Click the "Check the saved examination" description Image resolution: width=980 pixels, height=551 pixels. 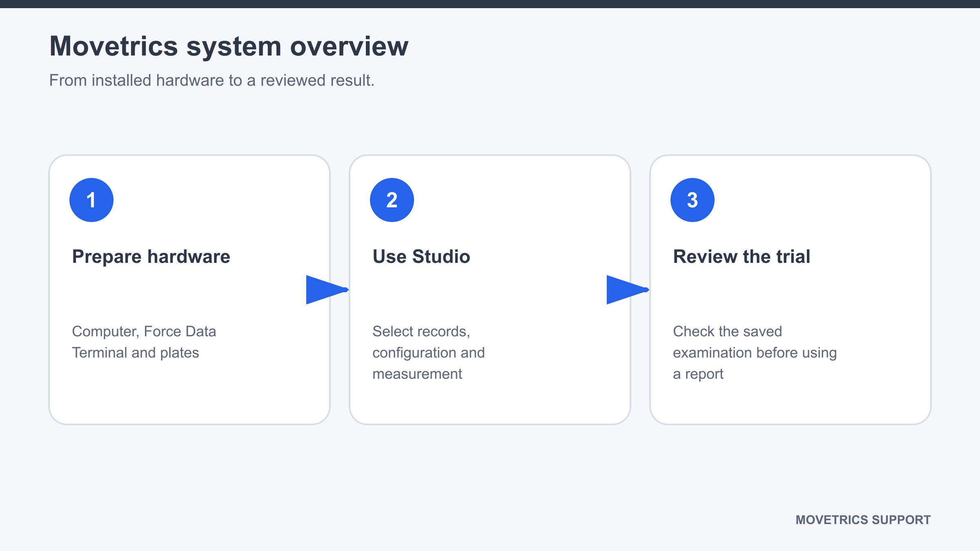[x=755, y=353]
